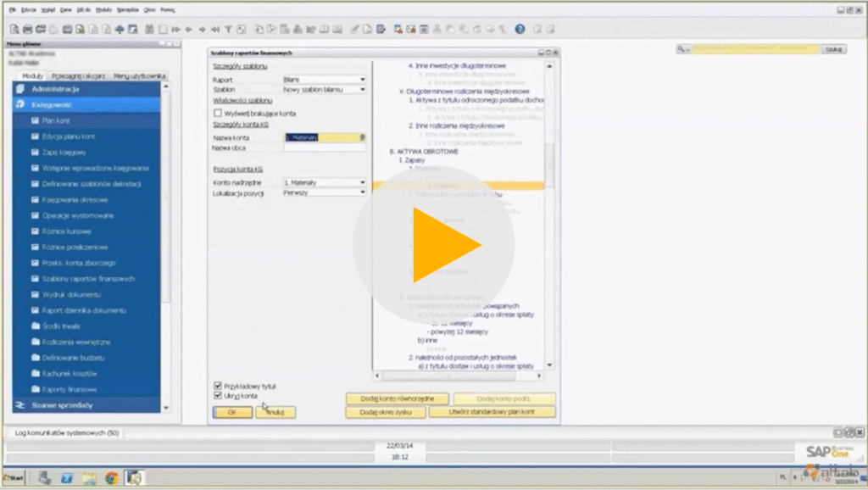Disable the Ukryj konta checkbox

pos(217,393)
